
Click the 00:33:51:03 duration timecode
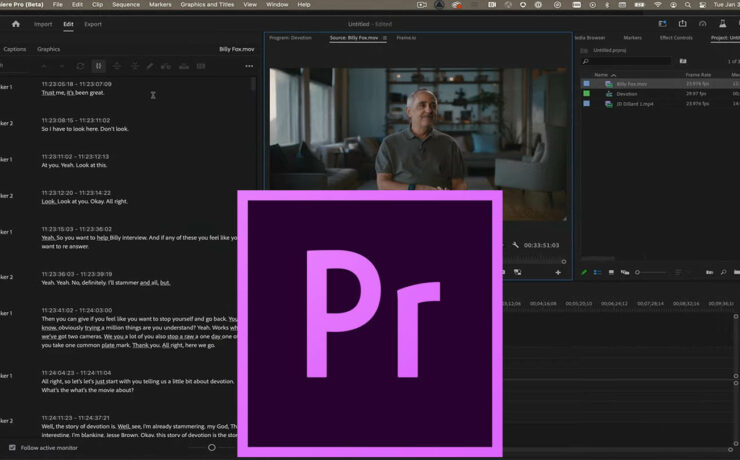coord(541,245)
